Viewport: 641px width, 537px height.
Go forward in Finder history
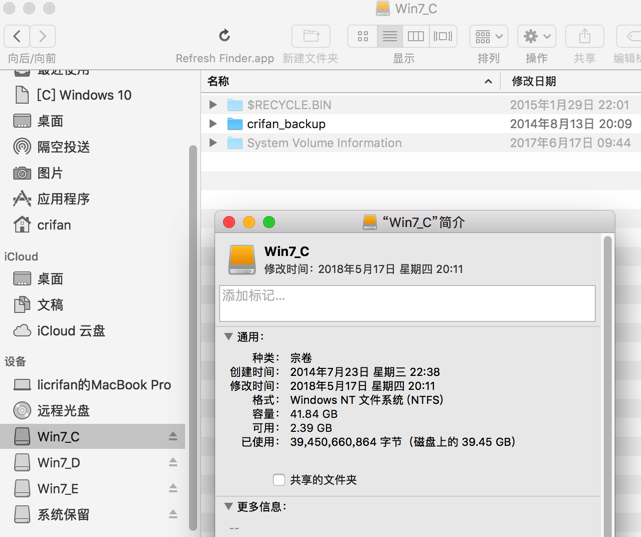pyautogui.click(x=43, y=36)
